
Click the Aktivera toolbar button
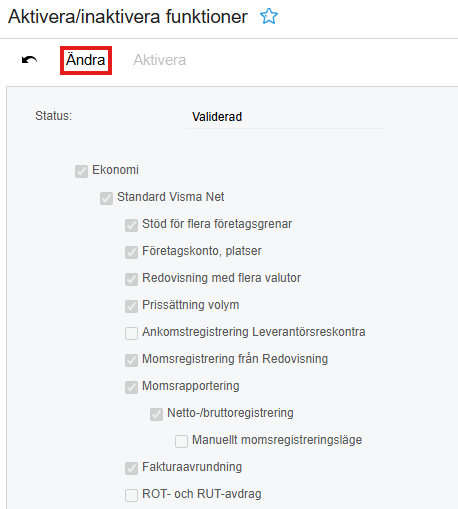pyautogui.click(x=159, y=60)
